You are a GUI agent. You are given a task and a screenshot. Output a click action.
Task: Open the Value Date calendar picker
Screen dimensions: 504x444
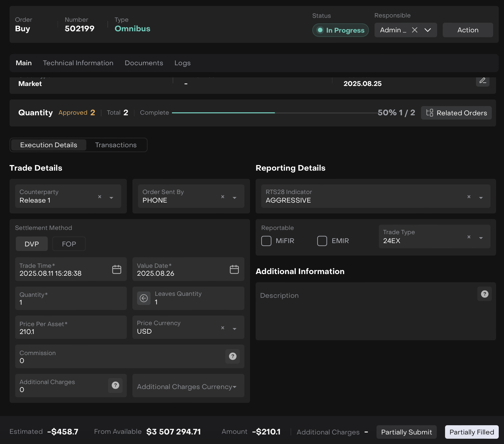(x=234, y=269)
